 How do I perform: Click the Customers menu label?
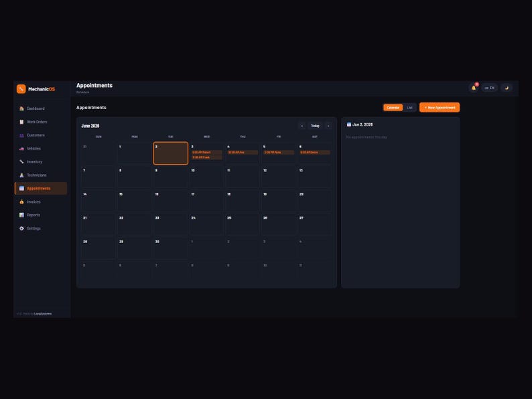point(36,135)
